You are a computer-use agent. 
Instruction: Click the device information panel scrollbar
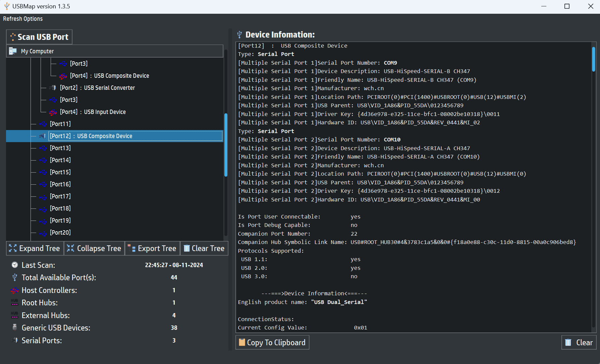[593, 59]
